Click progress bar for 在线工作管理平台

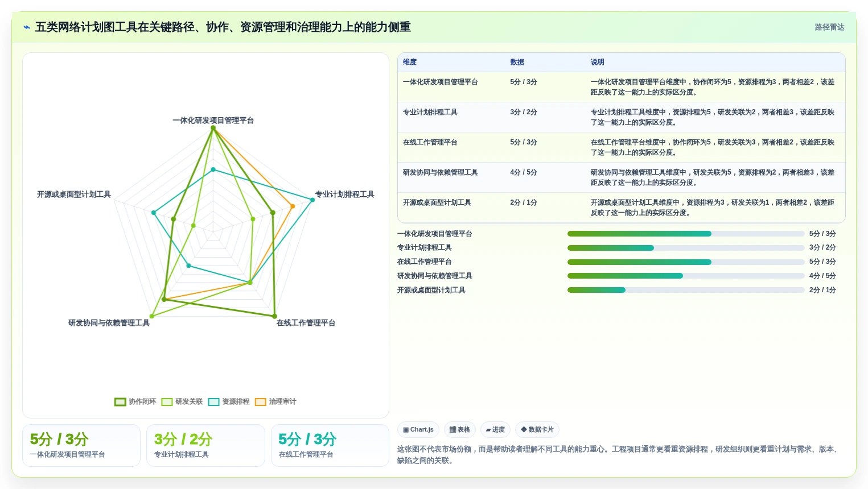pyautogui.click(x=686, y=262)
